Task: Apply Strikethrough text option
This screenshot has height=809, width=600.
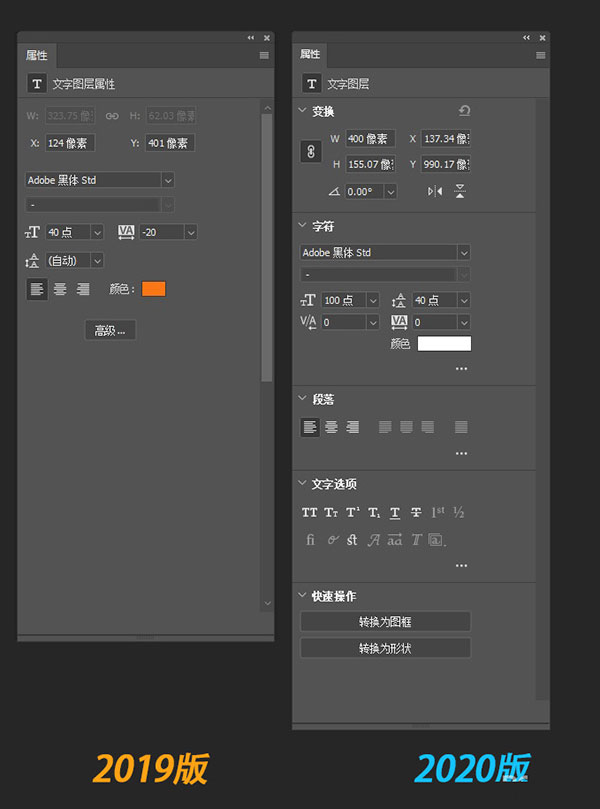Action: click(416, 513)
